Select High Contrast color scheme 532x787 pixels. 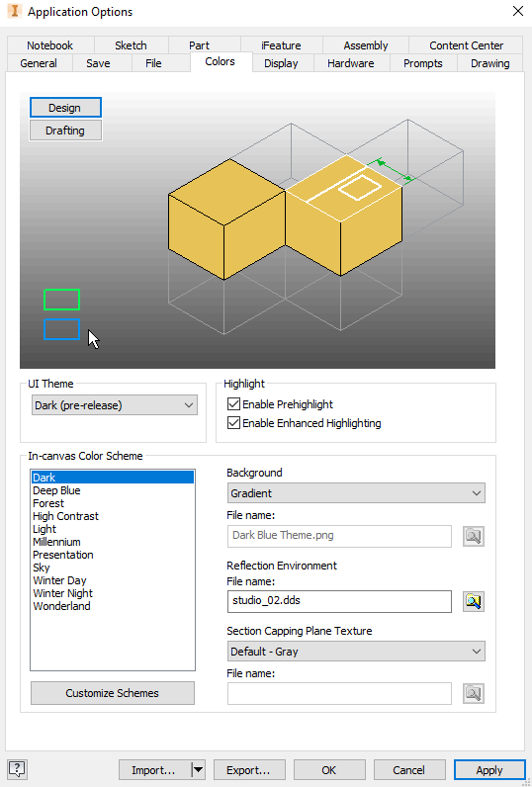(x=113, y=516)
